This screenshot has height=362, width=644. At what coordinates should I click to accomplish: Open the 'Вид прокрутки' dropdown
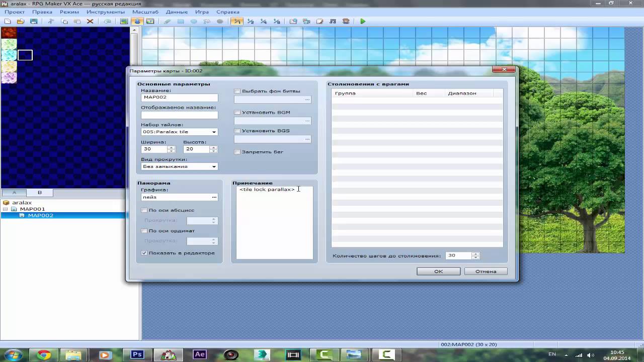tap(180, 166)
